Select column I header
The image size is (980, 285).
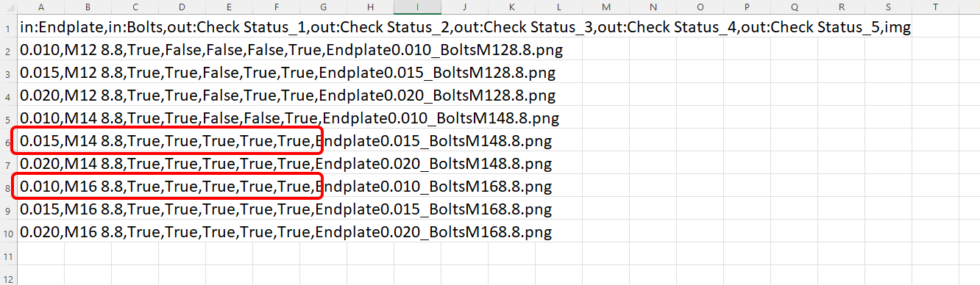tap(417, 7)
